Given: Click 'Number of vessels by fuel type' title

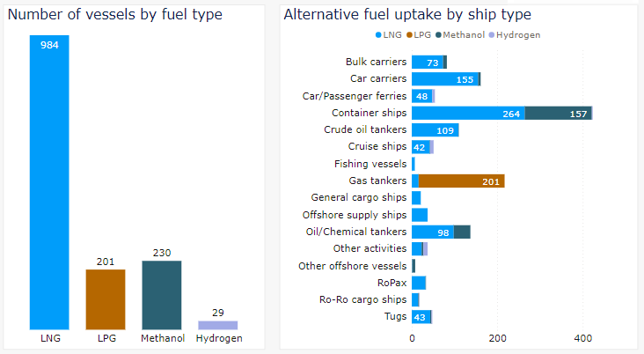Looking at the screenshot, I should (x=114, y=14).
